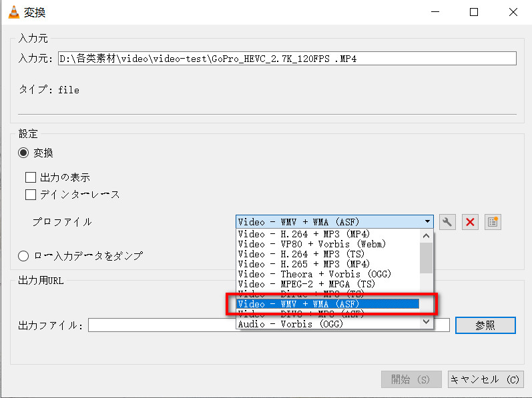Click キャンセル (C) button
This screenshot has height=398, width=532.
485,379
